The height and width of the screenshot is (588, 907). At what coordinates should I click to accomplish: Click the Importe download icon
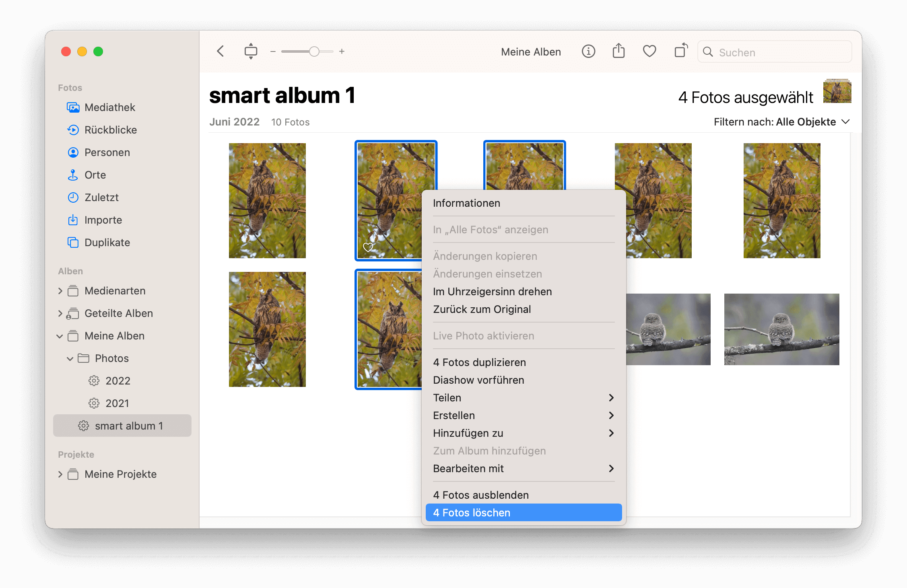point(73,220)
